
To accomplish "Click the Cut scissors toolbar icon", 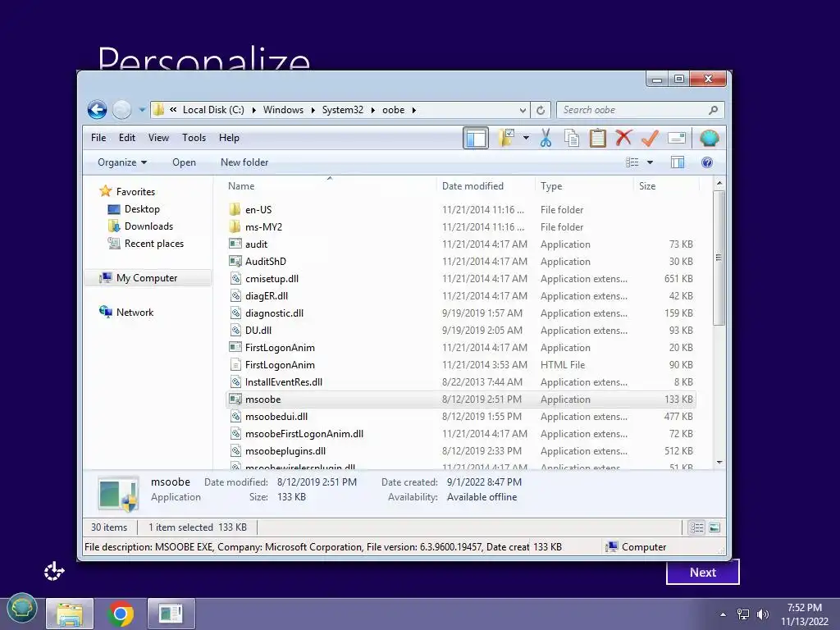I will click(x=546, y=138).
